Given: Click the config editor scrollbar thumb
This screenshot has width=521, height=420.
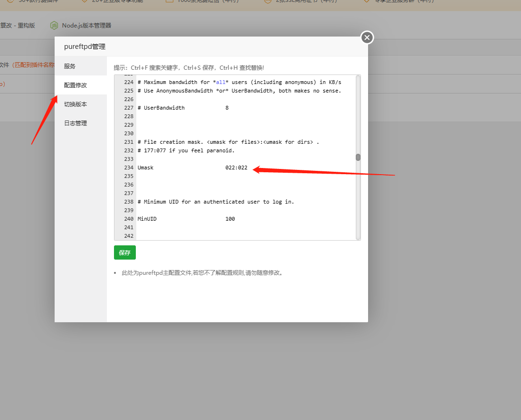Looking at the screenshot, I should click(358, 157).
